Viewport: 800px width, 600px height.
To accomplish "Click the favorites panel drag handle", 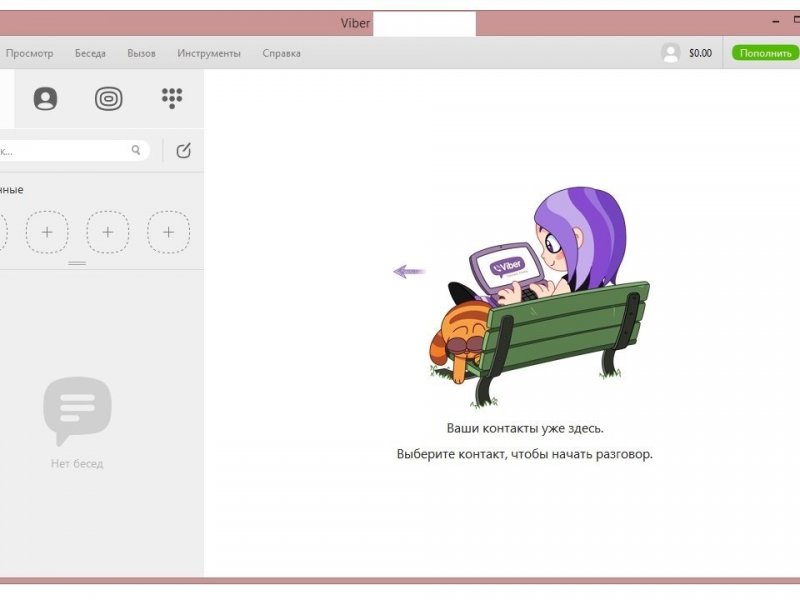I will coord(77,263).
